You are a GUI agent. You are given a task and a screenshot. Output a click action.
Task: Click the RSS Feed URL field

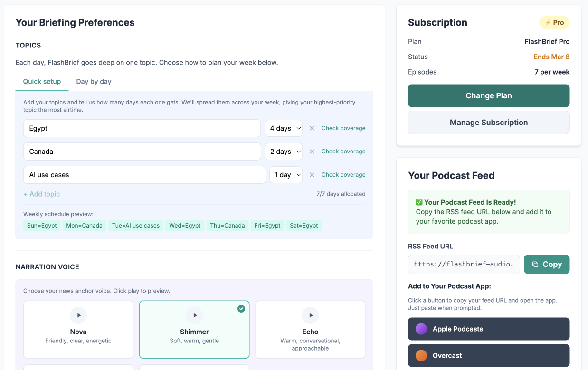click(x=464, y=264)
